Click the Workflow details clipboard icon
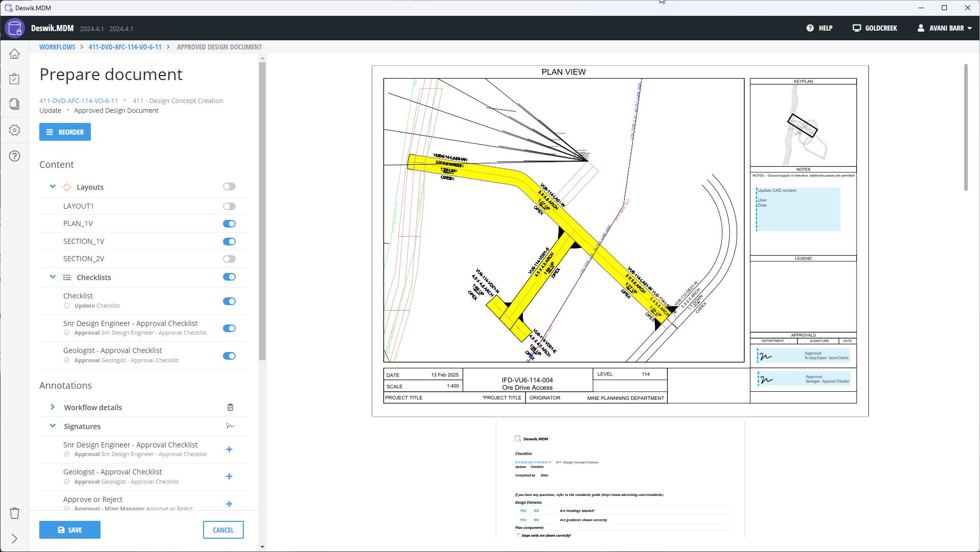The image size is (980, 552). point(230,407)
